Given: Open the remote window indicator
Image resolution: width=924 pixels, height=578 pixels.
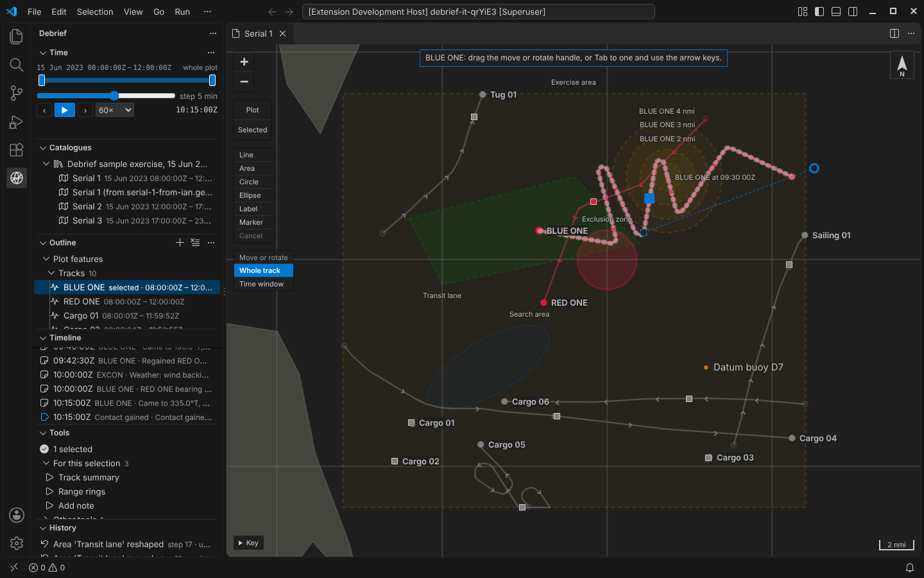Looking at the screenshot, I should [14, 568].
